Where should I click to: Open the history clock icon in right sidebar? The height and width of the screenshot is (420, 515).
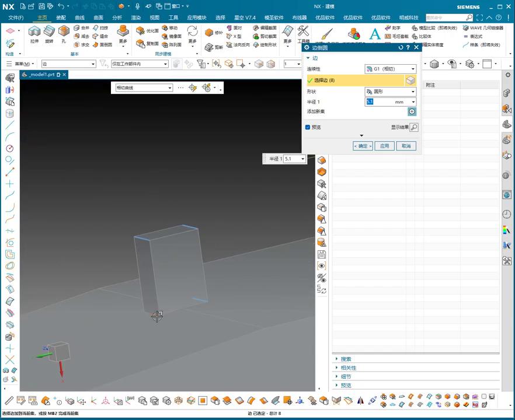pyautogui.click(x=506, y=215)
